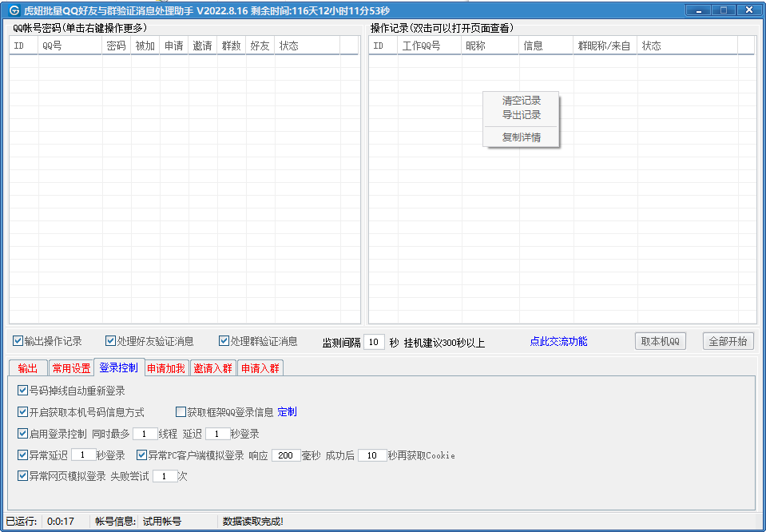
Task: Toggle 异常延迟 checkbox
Action: coord(22,455)
